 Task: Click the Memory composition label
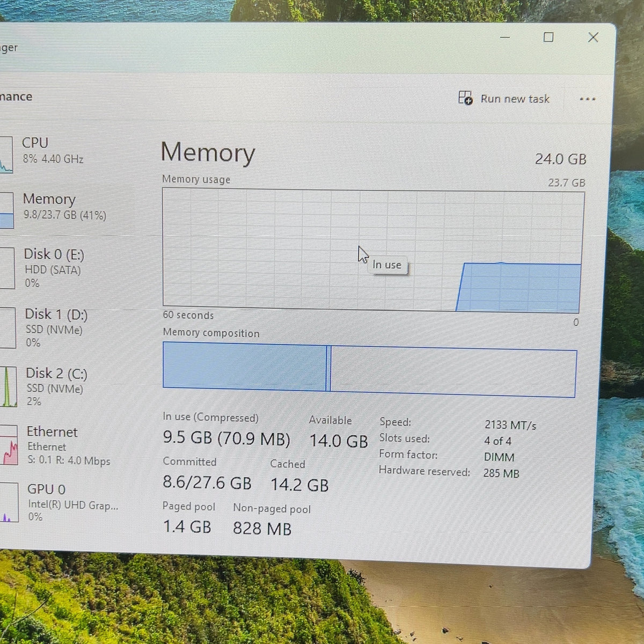tap(211, 333)
